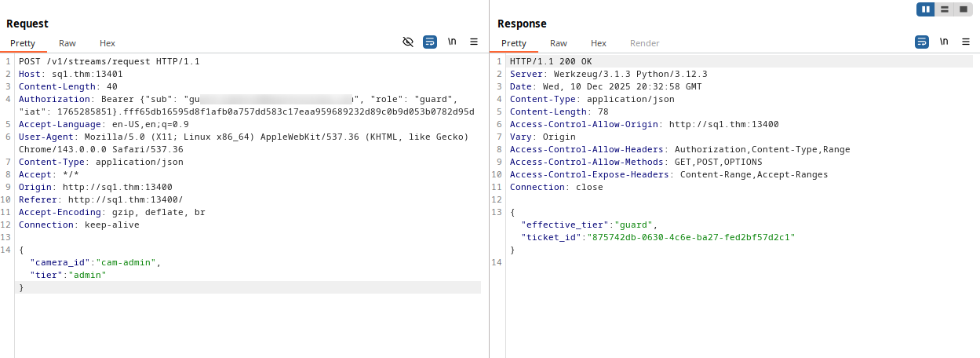
Task: Open the Request panel hamburger options menu
Action: pyautogui.click(x=474, y=42)
